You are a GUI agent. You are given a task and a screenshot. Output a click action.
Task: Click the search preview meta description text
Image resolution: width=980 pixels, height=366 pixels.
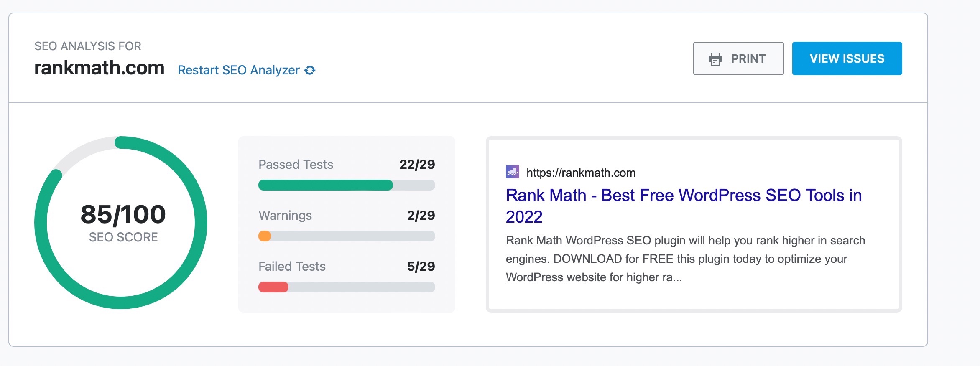tap(685, 259)
